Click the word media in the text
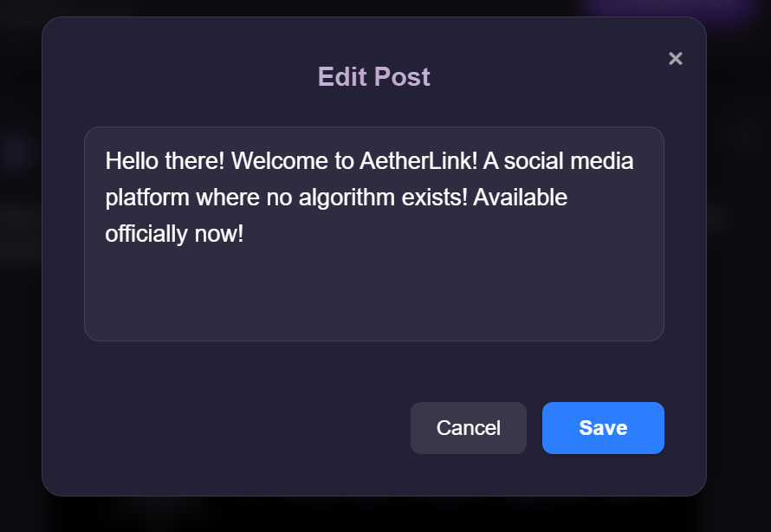 click(604, 162)
